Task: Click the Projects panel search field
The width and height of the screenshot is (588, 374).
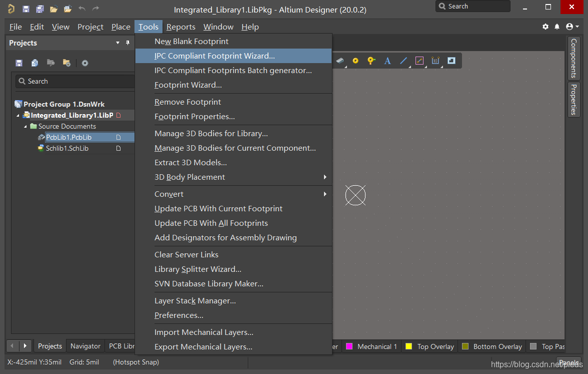Action: tap(75, 81)
